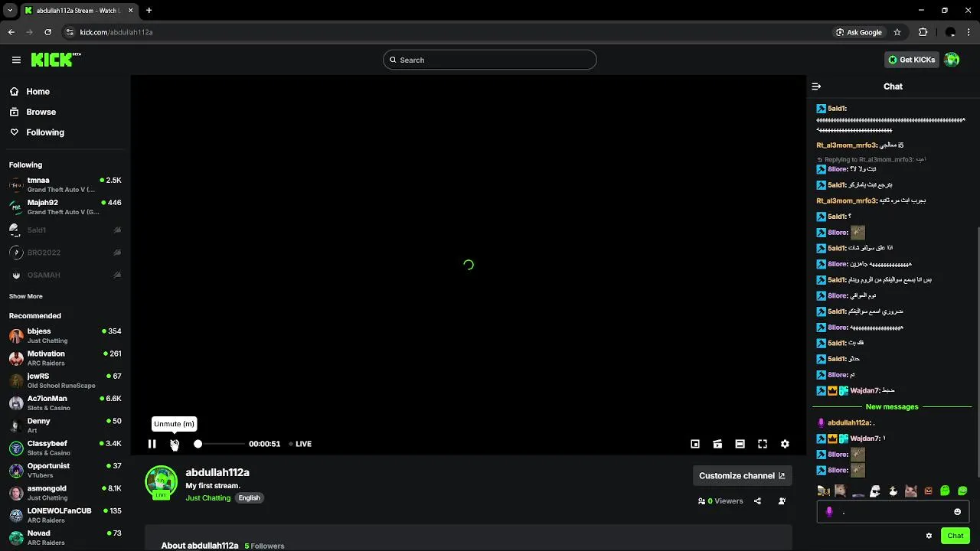Viewport: 980px width, 551px height.
Task: Open bbjess recommended channel
Action: (65, 335)
